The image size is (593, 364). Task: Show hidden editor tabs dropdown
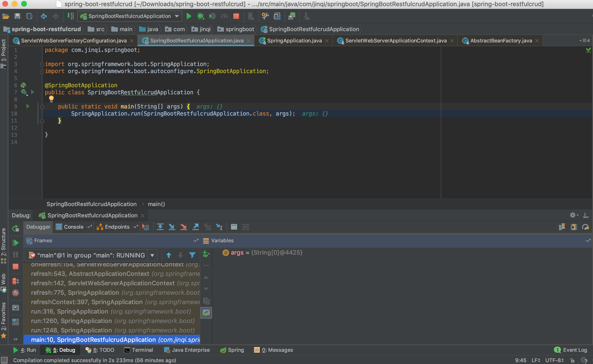tap(584, 41)
